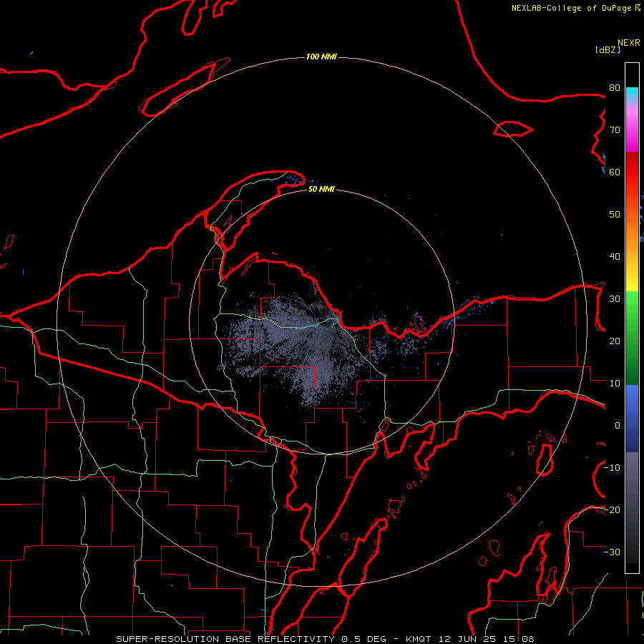
Task: Click the 50 value on dBZ scale
Action: pos(615,215)
